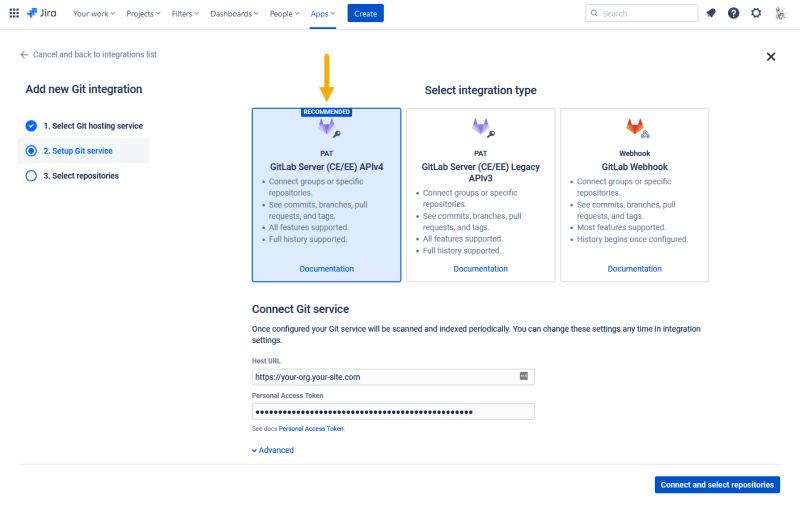This screenshot has height=508, width=800.
Task: Open the Filters dropdown menu
Action: click(x=185, y=14)
